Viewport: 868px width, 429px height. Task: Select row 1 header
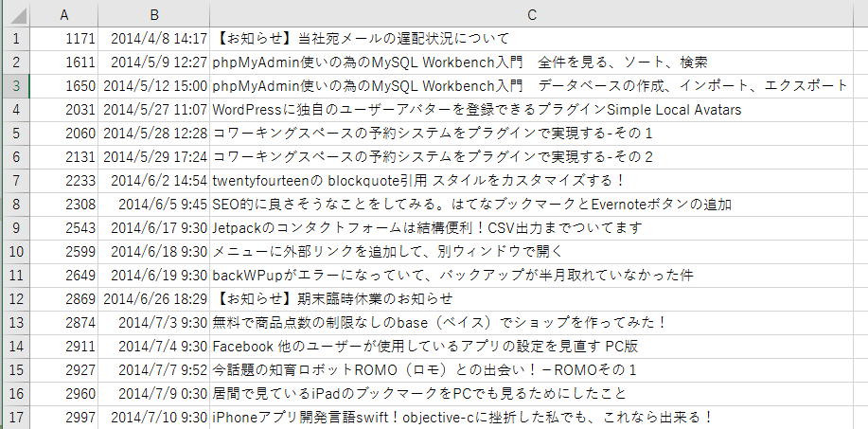[16, 39]
